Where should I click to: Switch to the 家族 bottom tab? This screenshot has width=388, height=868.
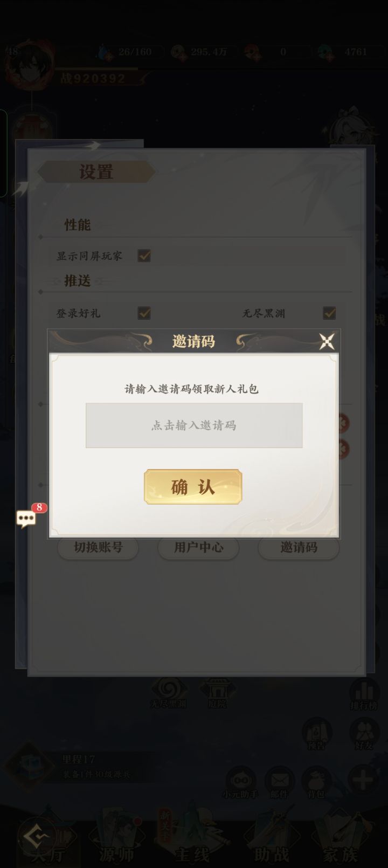341,841
